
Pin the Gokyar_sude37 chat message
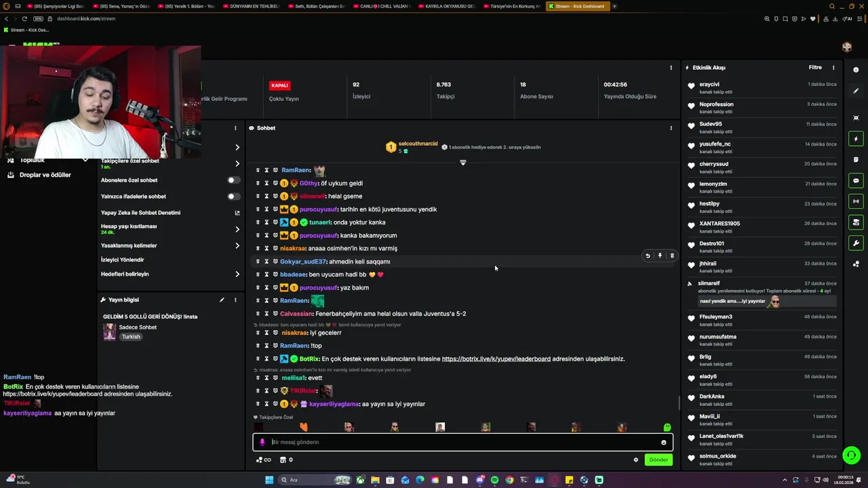tap(660, 256)
